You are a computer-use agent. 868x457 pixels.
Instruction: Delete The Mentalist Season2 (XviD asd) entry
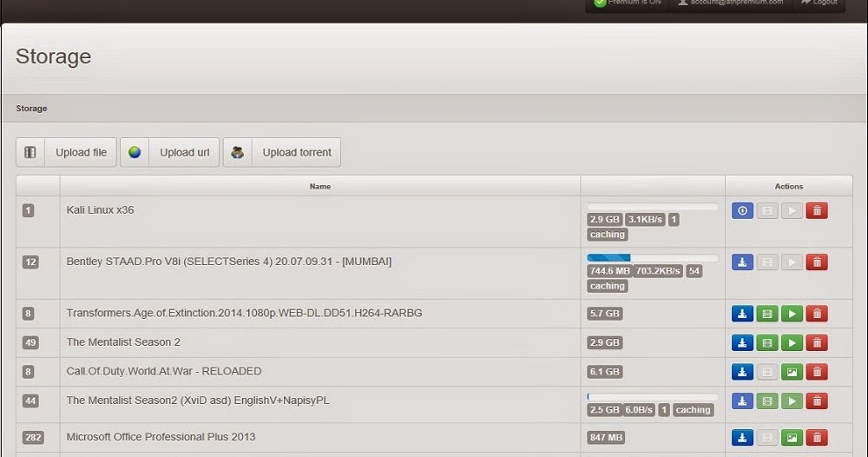pyautogui.click(x=817, y=401)
